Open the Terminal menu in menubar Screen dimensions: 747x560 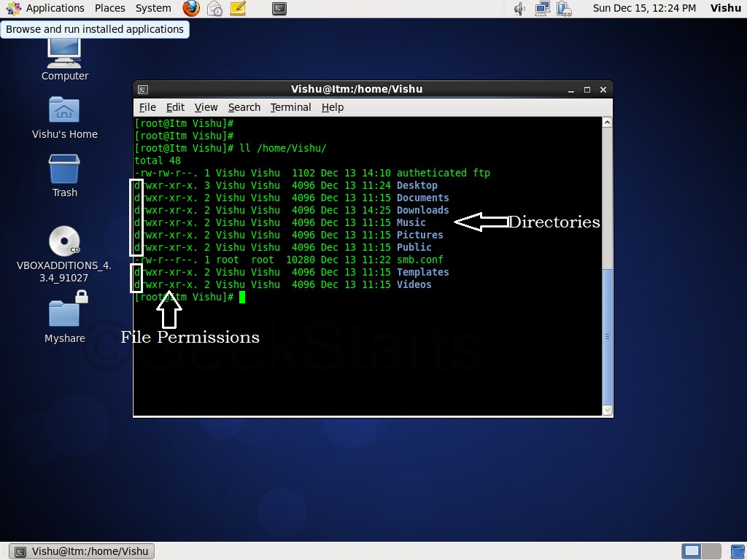(x=290, y=108)
